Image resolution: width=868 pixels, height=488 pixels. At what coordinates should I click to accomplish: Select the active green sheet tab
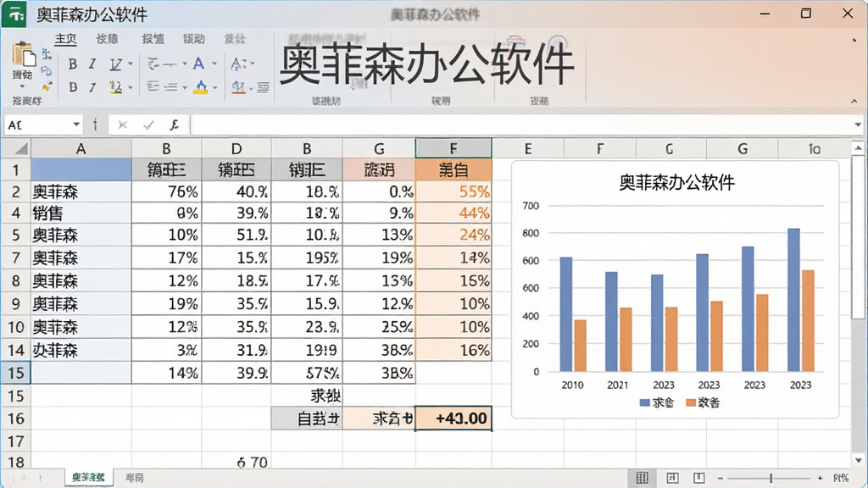(88, 478)
